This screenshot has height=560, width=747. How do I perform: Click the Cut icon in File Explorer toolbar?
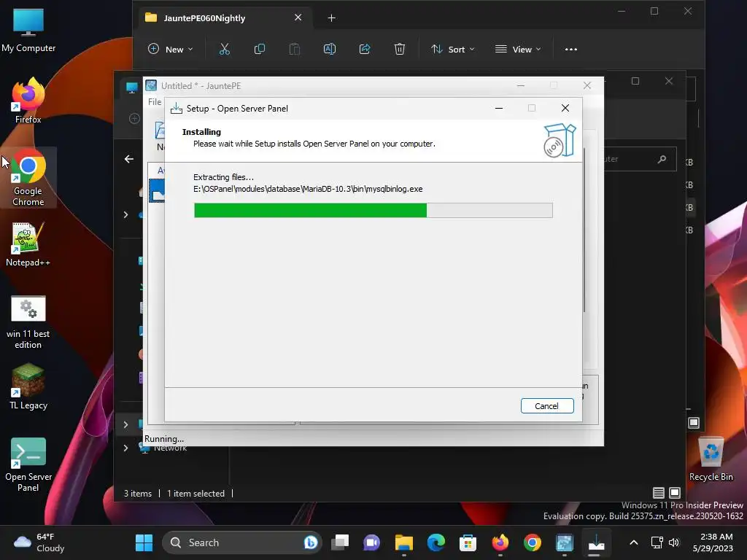tap(225, 49)
